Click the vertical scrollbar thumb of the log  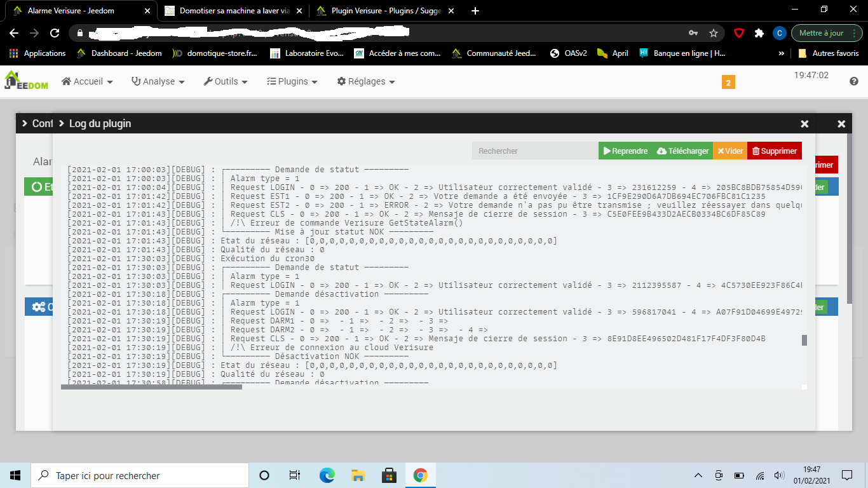804,340
